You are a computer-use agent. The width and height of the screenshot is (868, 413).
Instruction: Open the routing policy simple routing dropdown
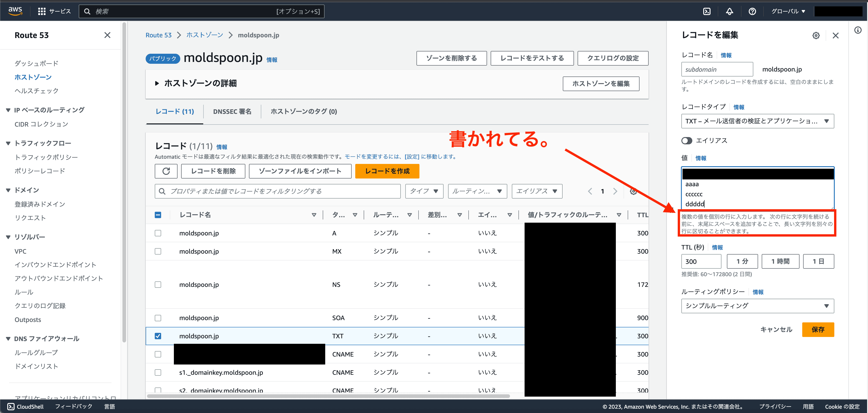757,306
